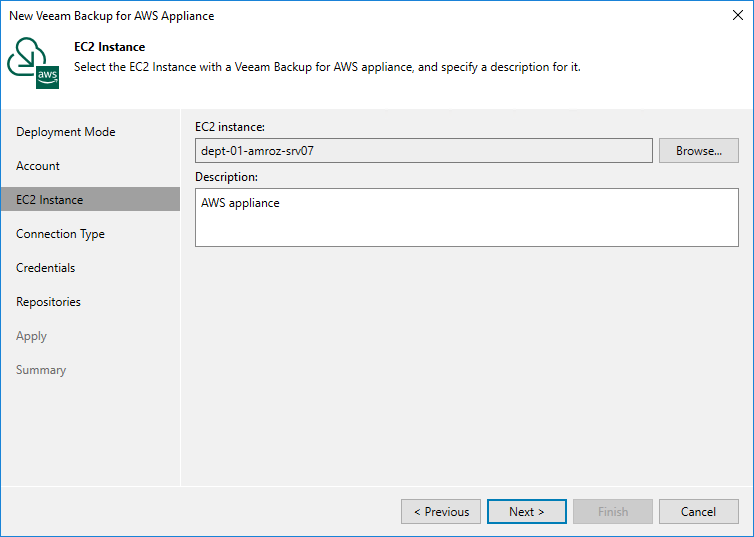Select the Summary step in sidebar
The height and width of the screenshot is (537, 754).
tap(41, 370)
